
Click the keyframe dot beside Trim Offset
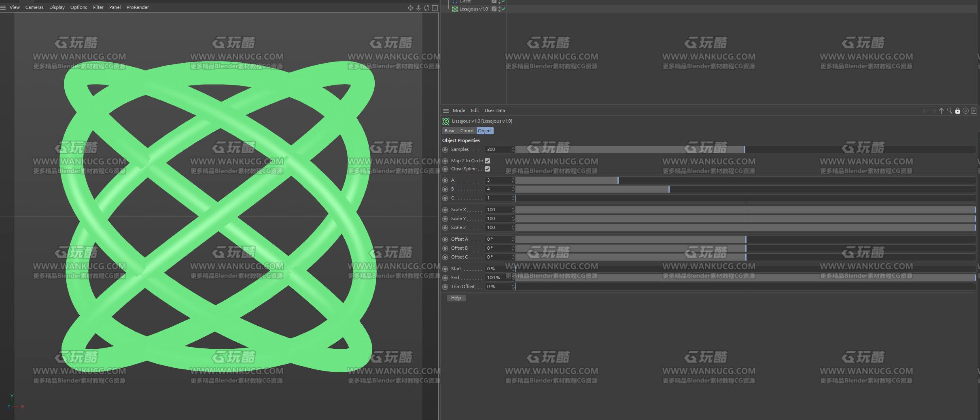445,287
